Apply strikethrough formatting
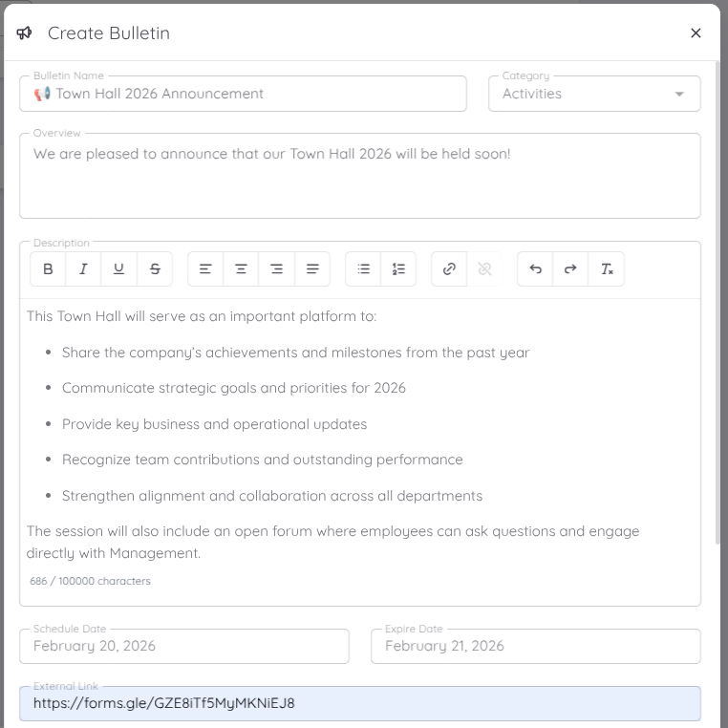 (155, 269)
